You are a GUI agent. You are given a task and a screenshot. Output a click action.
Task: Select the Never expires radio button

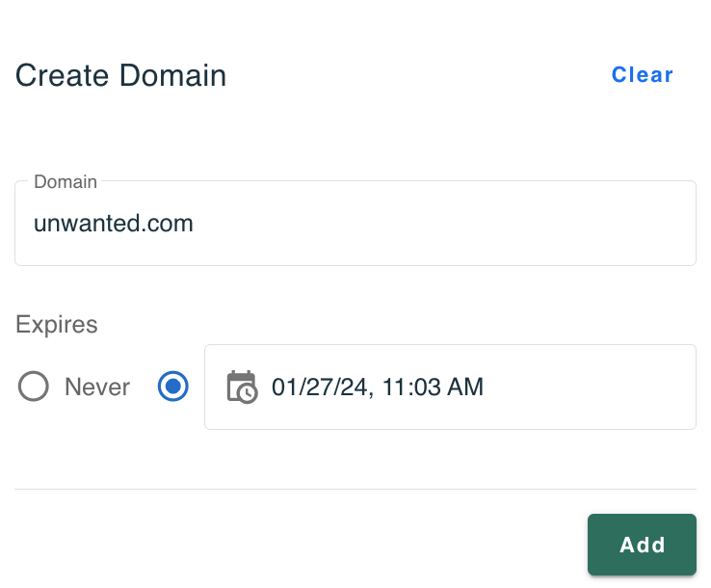pyautogui.click(x=33, y=387)
